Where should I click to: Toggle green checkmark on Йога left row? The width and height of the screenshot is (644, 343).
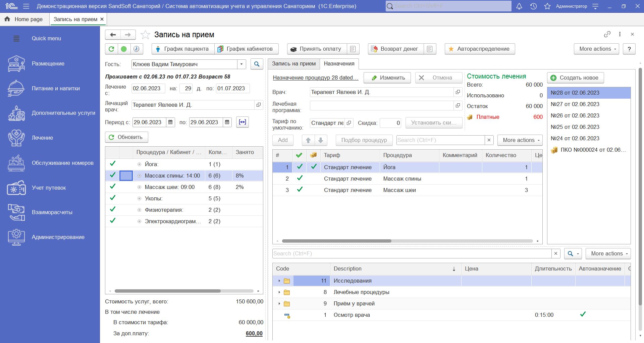pyautogui.click(x=113, y=164)
